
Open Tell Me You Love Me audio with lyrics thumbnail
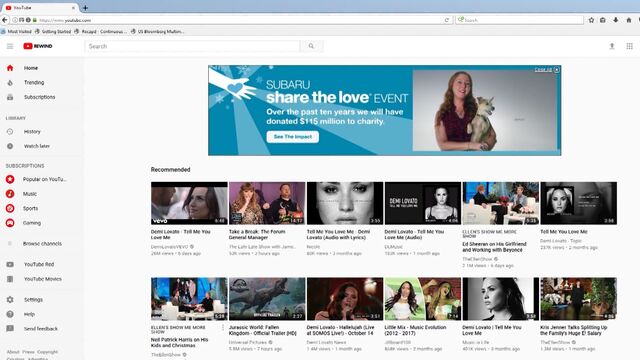tap(345, 203)
